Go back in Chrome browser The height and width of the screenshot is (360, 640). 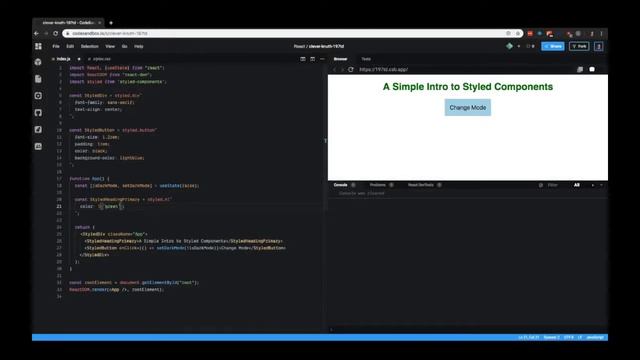pos(37,33)
